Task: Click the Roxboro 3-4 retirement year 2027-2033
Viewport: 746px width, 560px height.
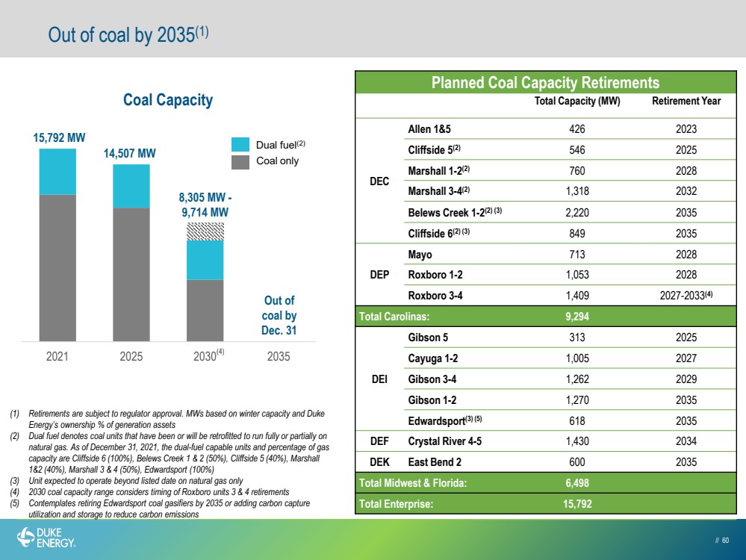Action: click(x=686, y=296)
